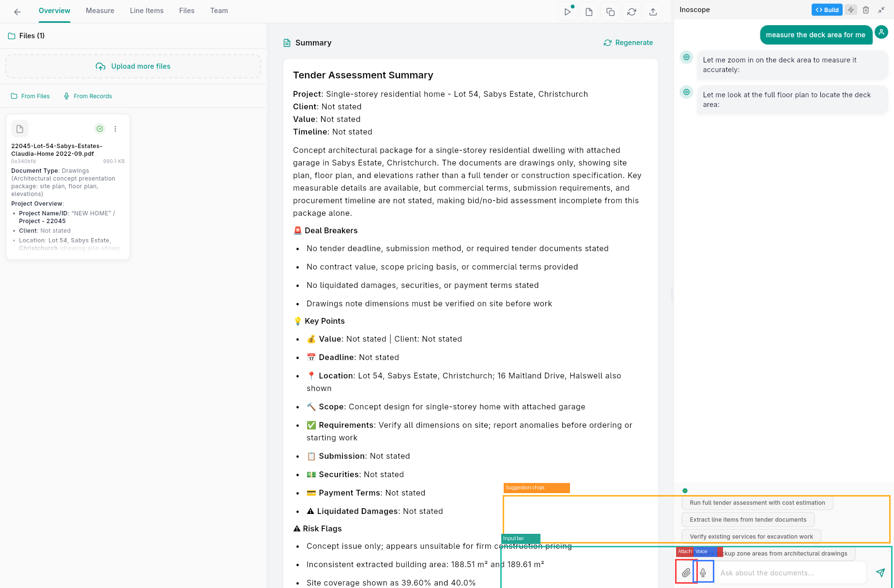Click the duplicate icon next to the document icon
The width and height of the screenshot is (894, 588).
click(x=610, y=11)
